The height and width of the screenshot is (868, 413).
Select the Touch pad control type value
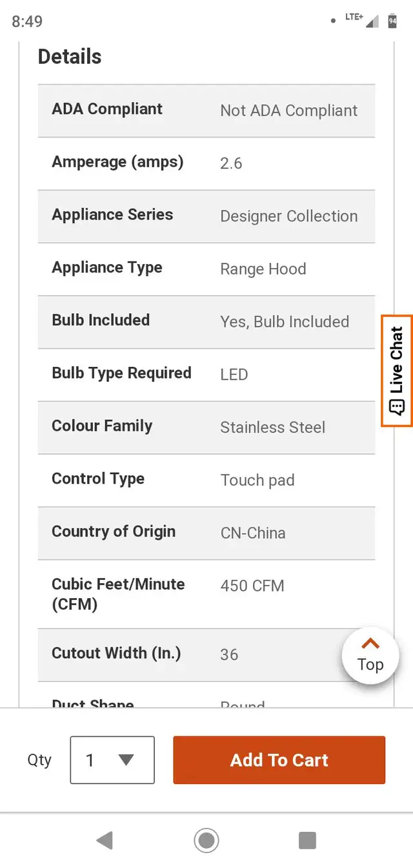point(257,480)
